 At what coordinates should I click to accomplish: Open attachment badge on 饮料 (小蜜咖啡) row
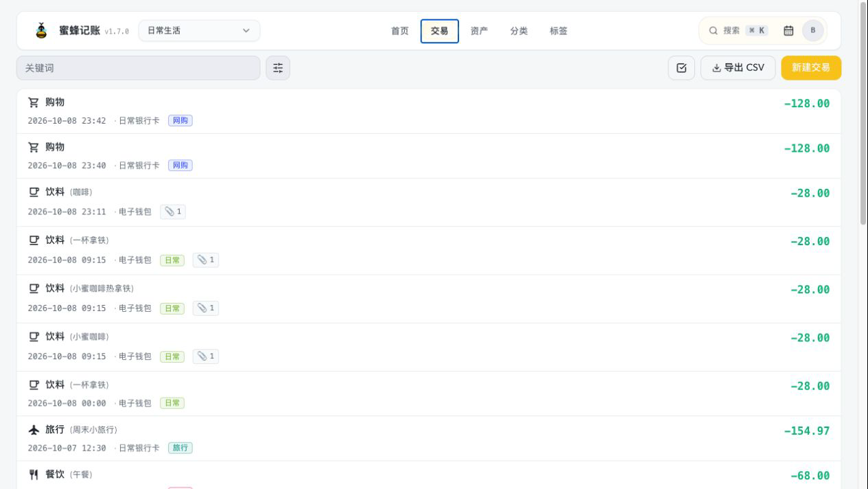point(206,356)
